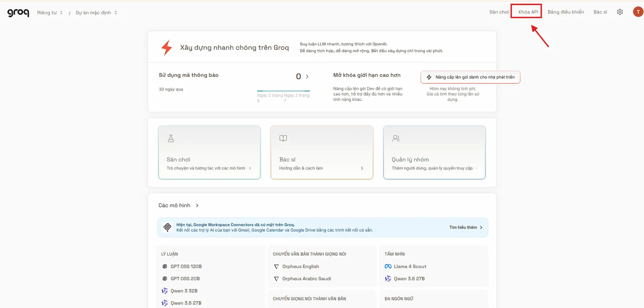This screenshot has width=644, height=308.
Task: Select Orpheus Arabic Saudi model
Action: point(307,279)
